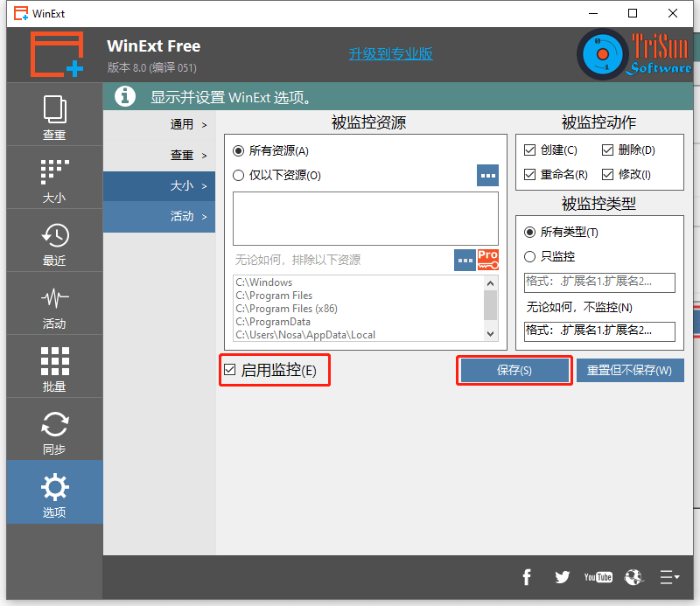Click the empty monitored resources list box
700x606 pixels.
(x=366, y=219)
